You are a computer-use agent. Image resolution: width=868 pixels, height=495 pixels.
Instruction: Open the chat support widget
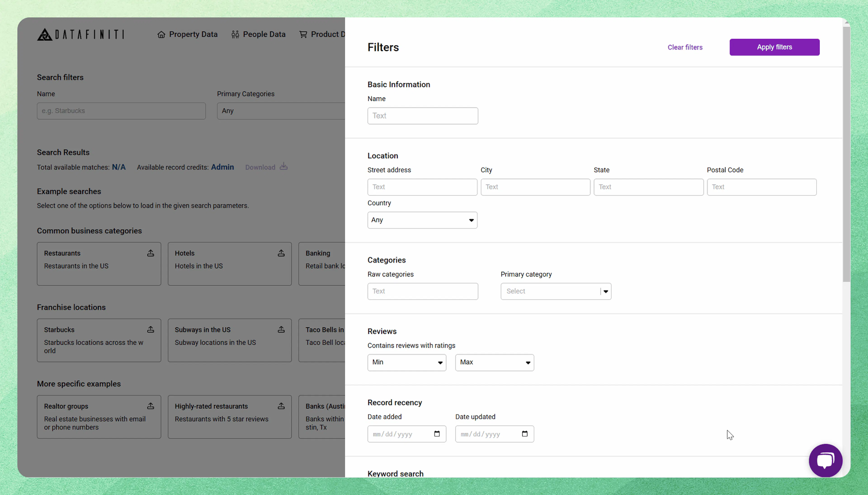(826, 460)
